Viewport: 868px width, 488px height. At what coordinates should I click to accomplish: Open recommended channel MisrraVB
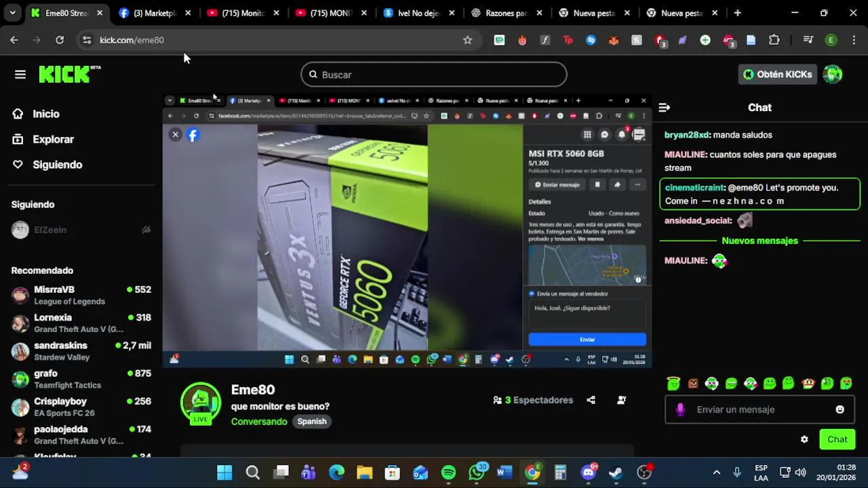point(81,295)
